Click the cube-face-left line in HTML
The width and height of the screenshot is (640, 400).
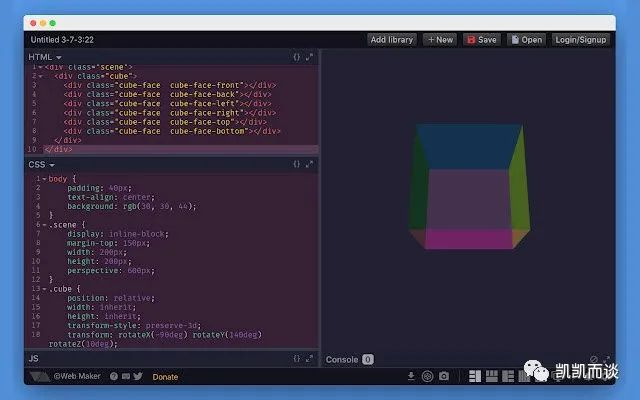pos(168,104)
